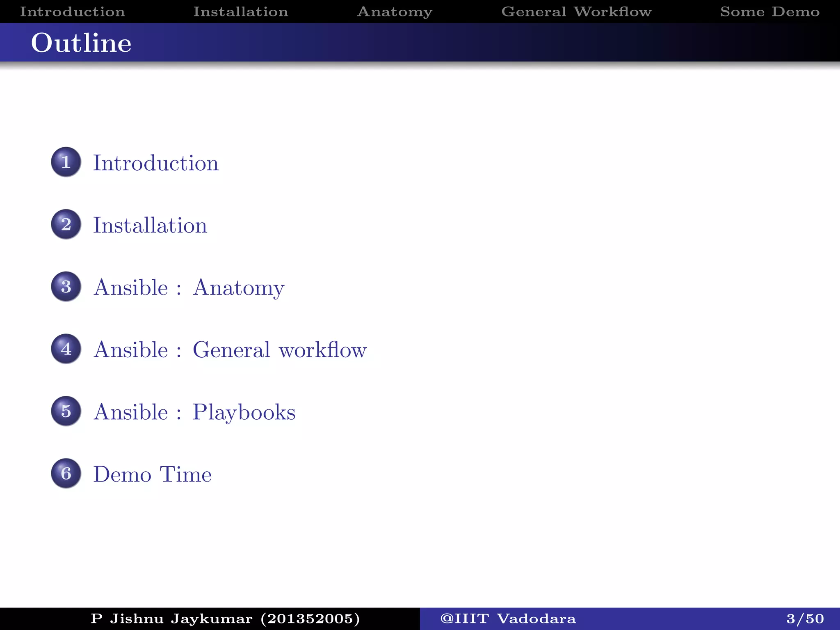Click the Introduction outline entry

(156, 163)
